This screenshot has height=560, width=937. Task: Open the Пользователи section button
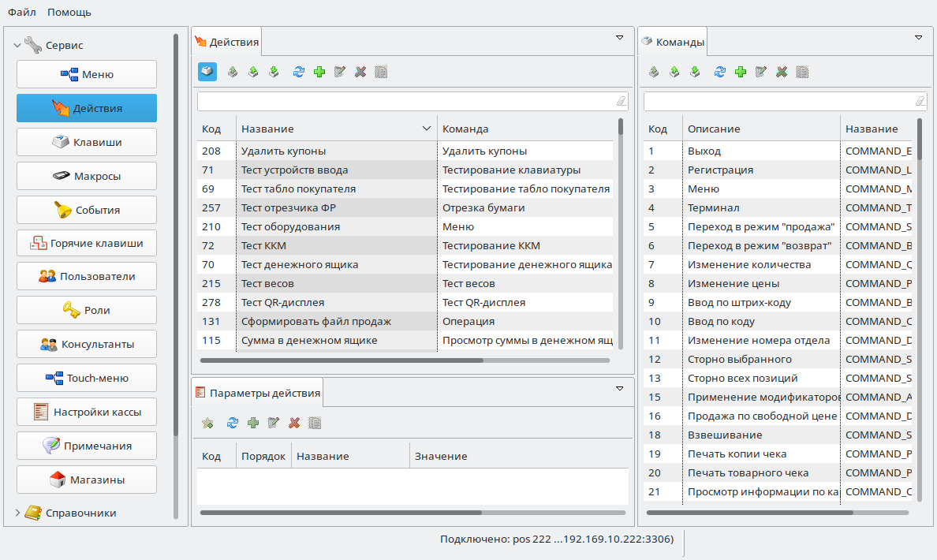87,277
